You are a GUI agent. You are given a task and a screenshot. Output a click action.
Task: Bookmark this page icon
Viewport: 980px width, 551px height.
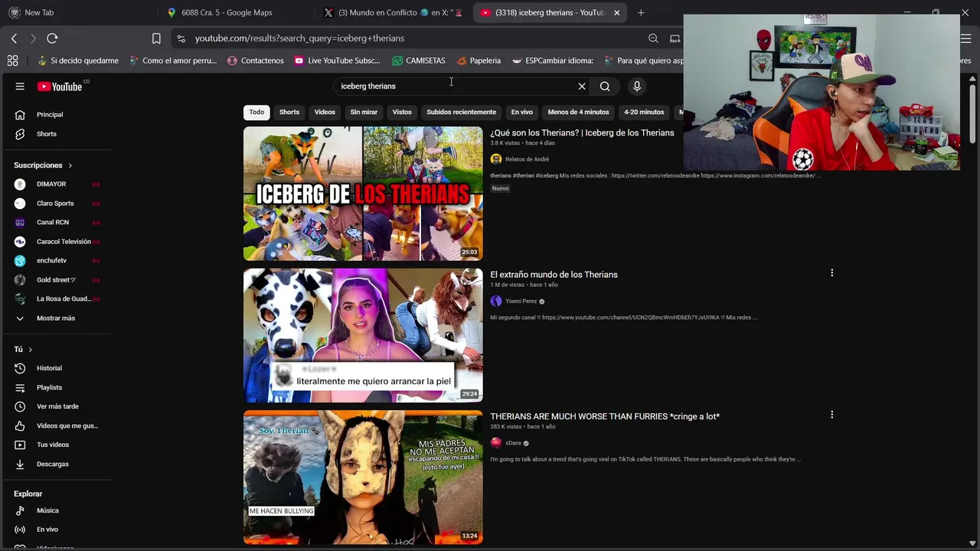pos(156,38)
